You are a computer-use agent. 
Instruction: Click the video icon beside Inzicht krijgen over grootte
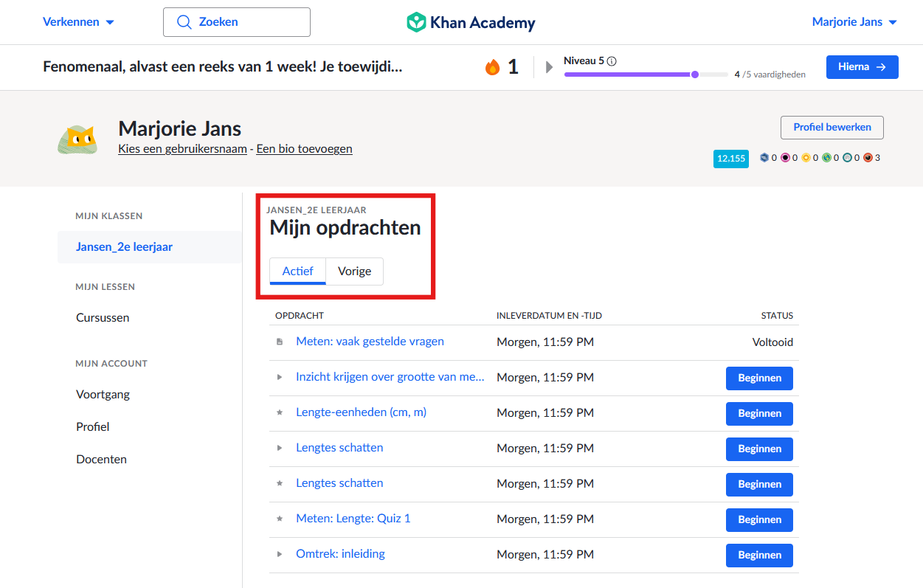(280, 377)
